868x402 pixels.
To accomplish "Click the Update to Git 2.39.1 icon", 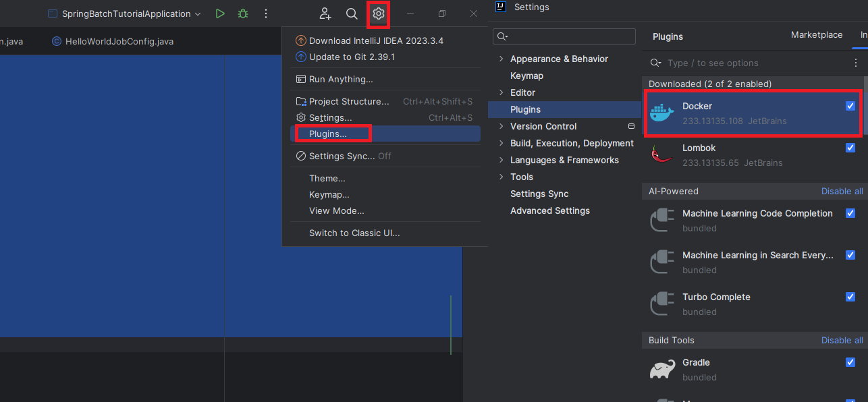I will tap(301, 57).
